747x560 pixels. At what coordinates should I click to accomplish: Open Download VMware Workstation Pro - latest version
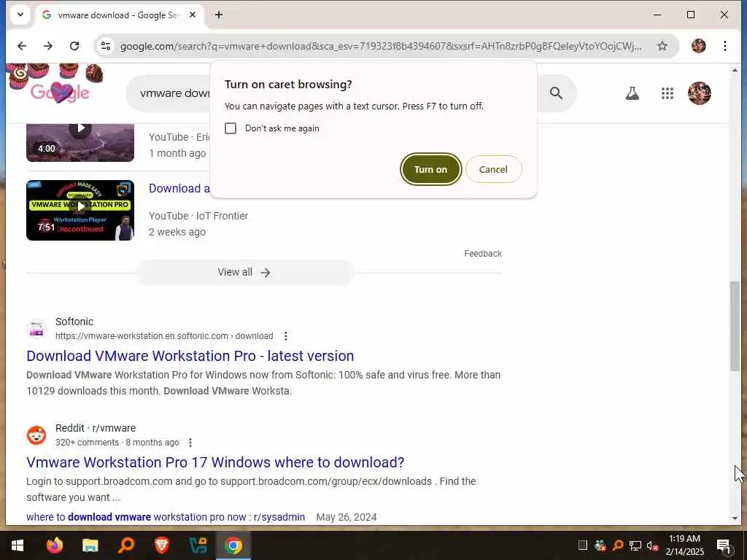[190, 356]
